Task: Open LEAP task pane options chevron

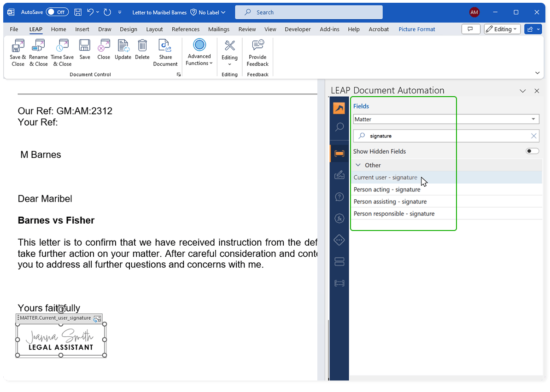Action: (x=522, y=91)
